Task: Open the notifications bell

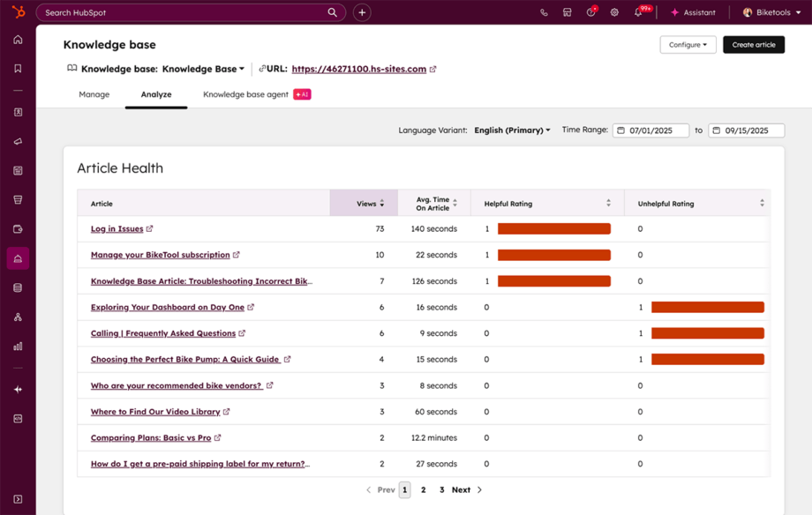Action: (x=638, y=12)
